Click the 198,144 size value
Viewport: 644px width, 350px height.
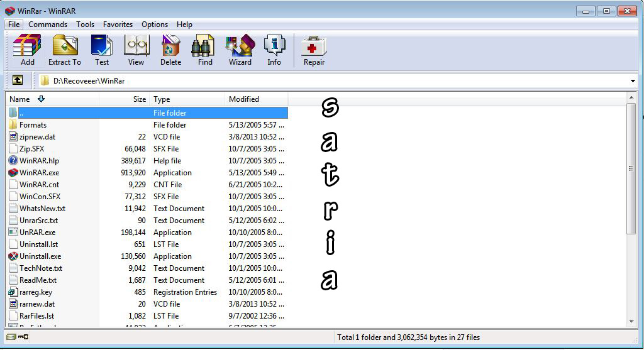pos(133,232)
